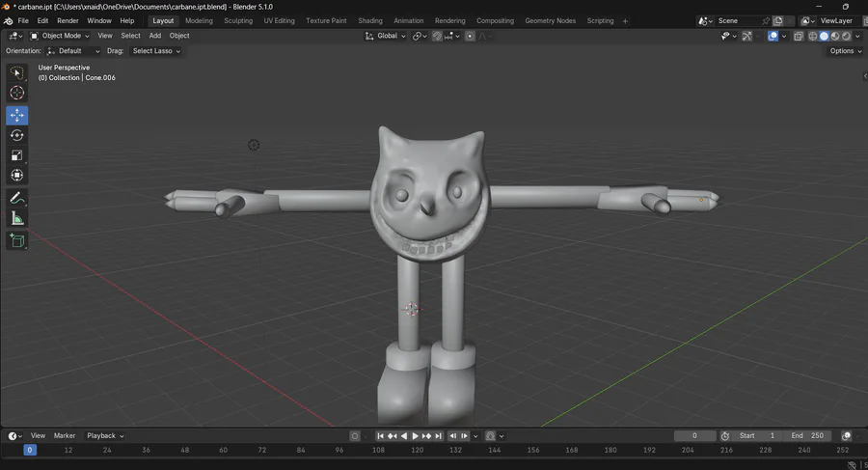Click the End frame 250 field

[x=807, y=436]
